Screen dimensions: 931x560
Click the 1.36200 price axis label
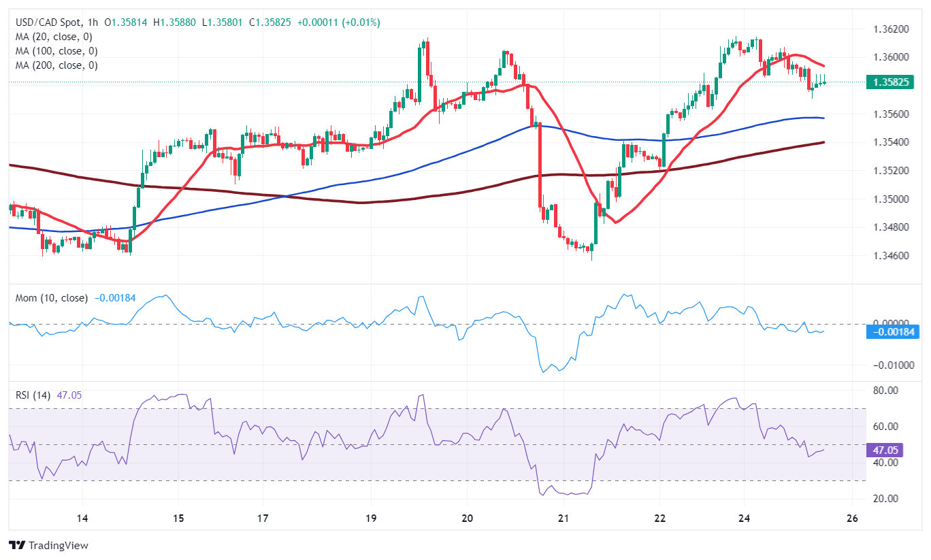pyautogui.click(x=892, y=29)
